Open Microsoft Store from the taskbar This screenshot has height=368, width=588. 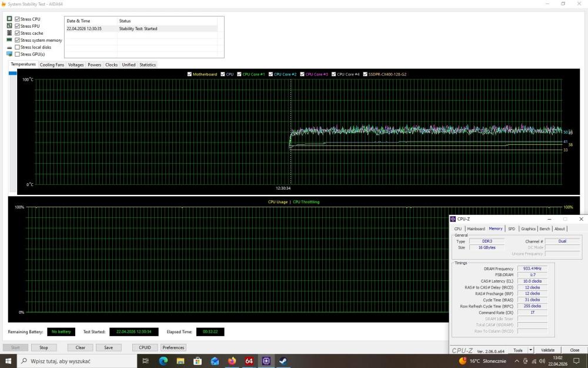pos(198,362)
